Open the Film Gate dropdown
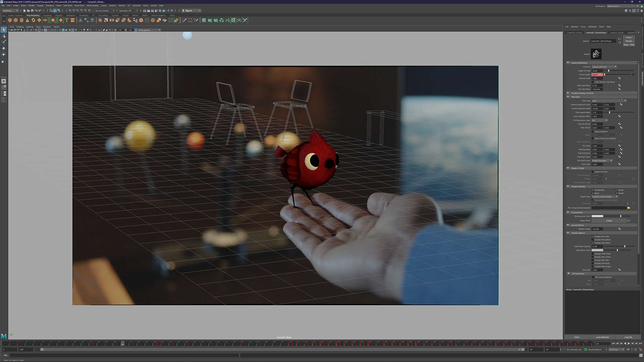The height and width of the screenshot is (362, 644). pyautogui.click(x=609, y=101)
